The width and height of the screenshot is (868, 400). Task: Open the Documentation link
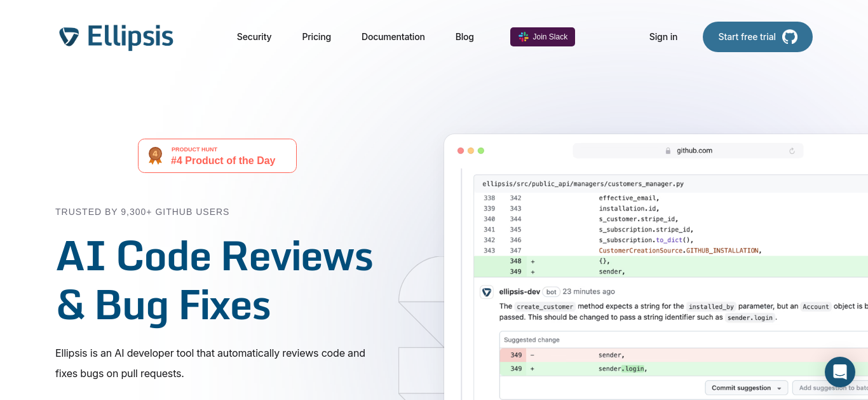click(393, 37)
